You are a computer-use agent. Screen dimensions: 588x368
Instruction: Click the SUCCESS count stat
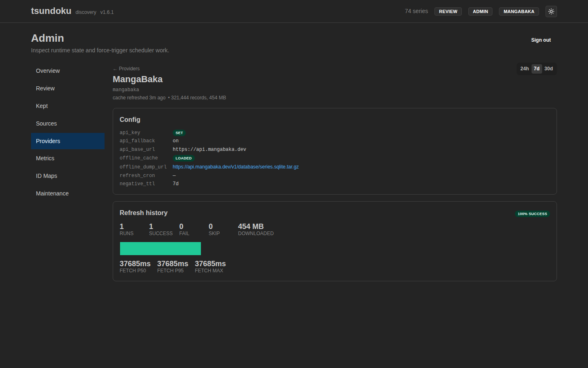161,229
